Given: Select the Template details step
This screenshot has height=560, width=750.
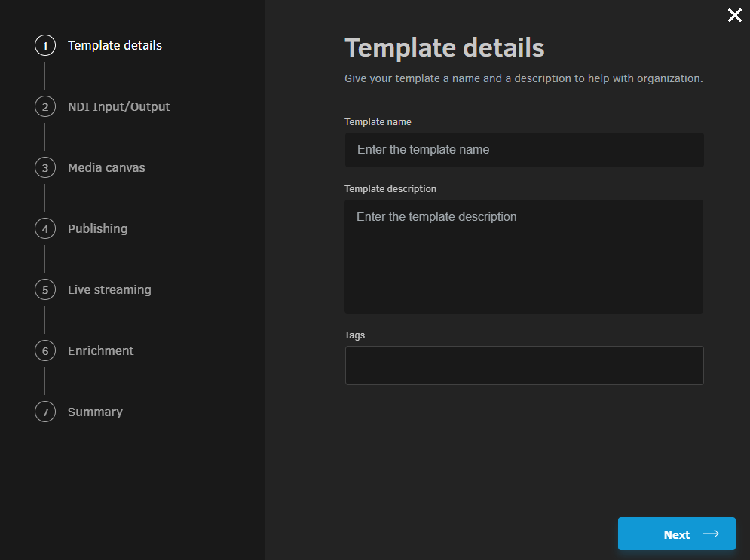Looking at the screenshot, I should pyautogui.click(x=115, y=45).
